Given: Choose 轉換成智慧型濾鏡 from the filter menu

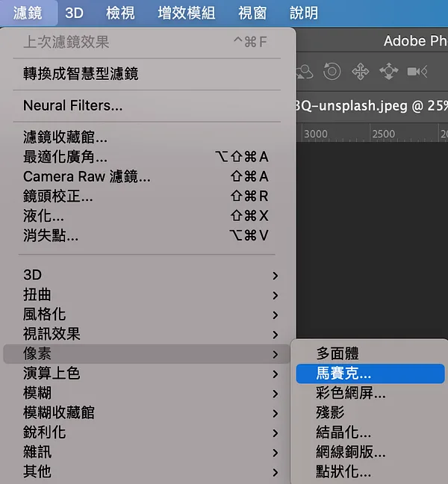Looking at the screenshot, I should point(146,74).
